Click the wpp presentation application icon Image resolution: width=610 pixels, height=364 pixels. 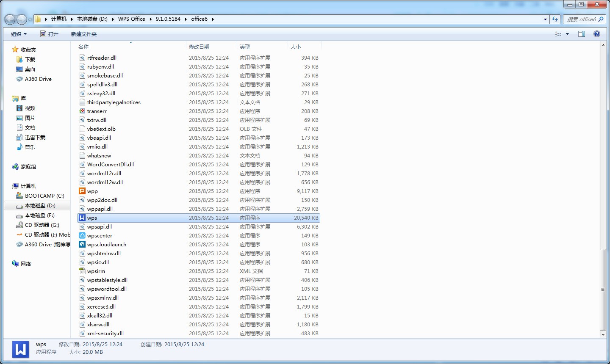click(x=82, y=191)
